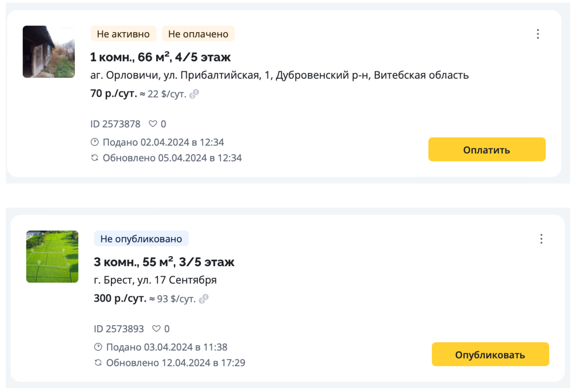Open listing title 1 комн., 66 м², 4/5 этаж
Viewport: 579px width, 392px height.
point(160,57)
